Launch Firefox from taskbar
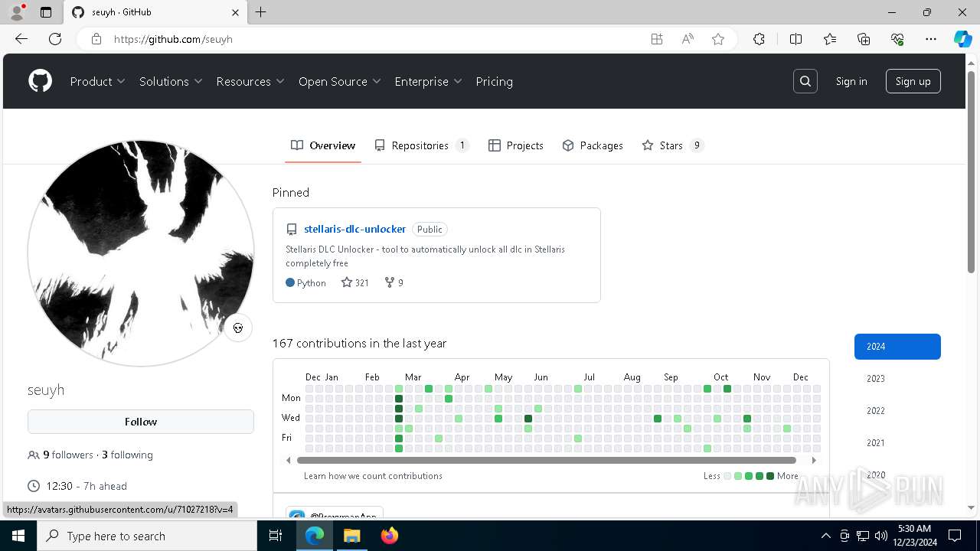This screenshot has height=551, width=980. click(x=390, y=536)
